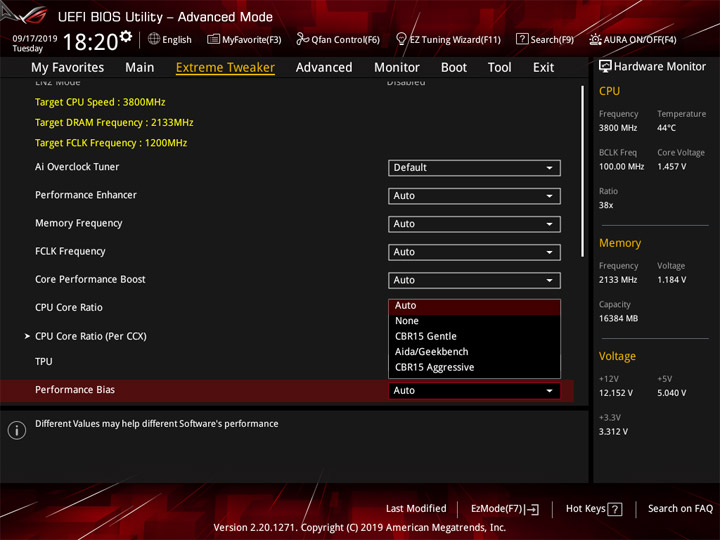
Task: Click the Performance Bias dropdown arrow
Action: click(549, 391)
